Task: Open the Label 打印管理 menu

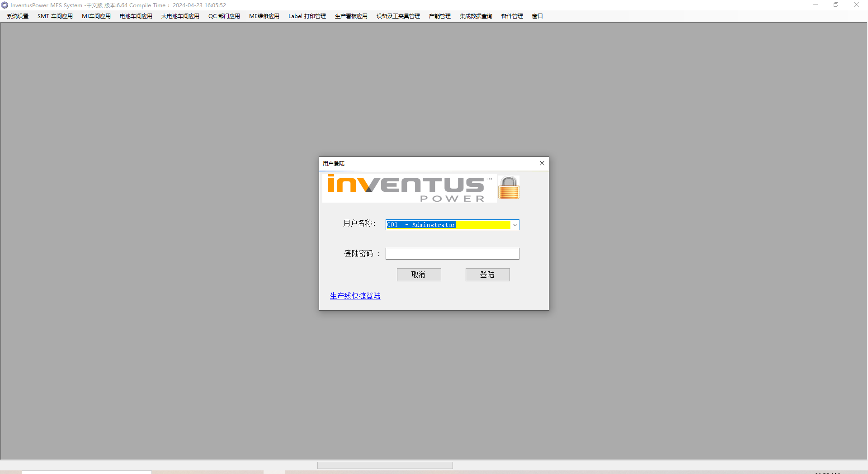Action: pyautogui.click(x=307, y=16)
